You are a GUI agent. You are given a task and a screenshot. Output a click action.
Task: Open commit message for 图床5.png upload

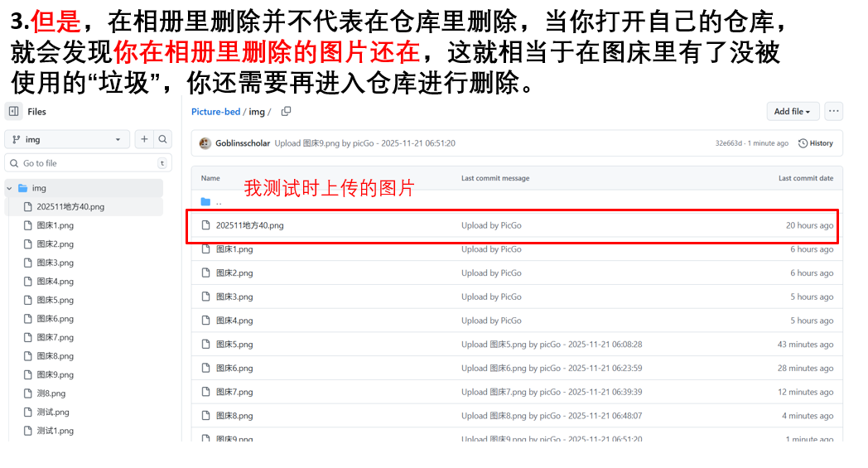pos(552,345)
